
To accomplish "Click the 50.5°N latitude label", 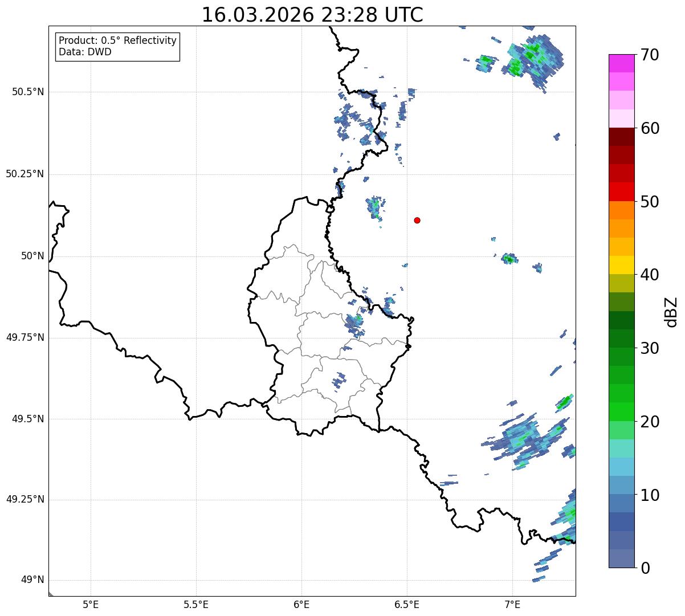I will click(x=28, y=92).
